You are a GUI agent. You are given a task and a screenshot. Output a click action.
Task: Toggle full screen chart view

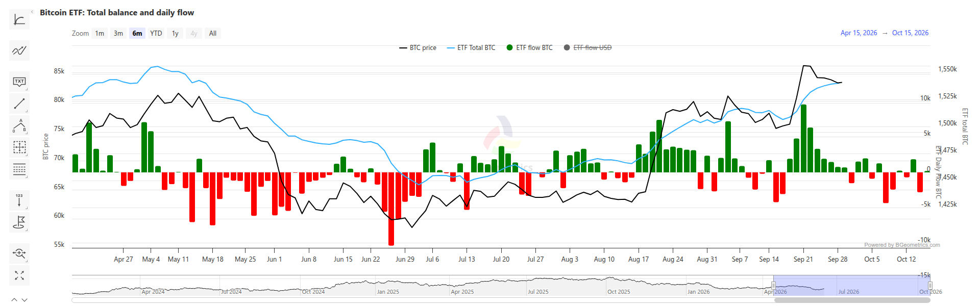coord(19,275)
